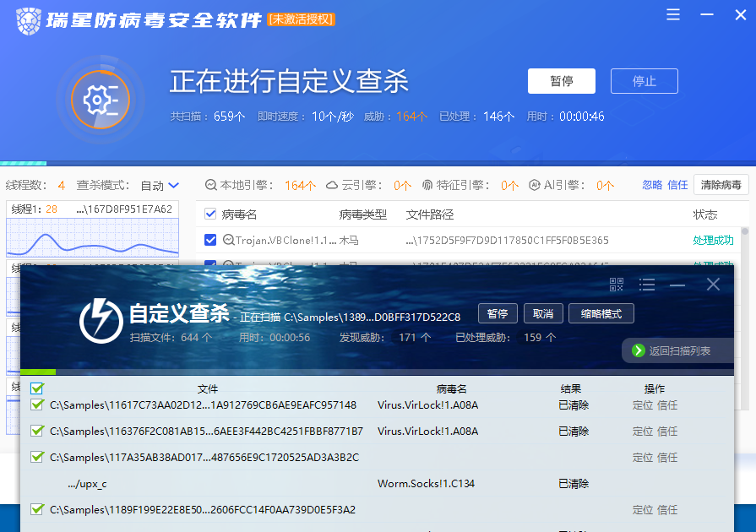This screenshot has width=756, height=532.
Task: Click the 清除病毒 button
Action: [x=721, y=185]
